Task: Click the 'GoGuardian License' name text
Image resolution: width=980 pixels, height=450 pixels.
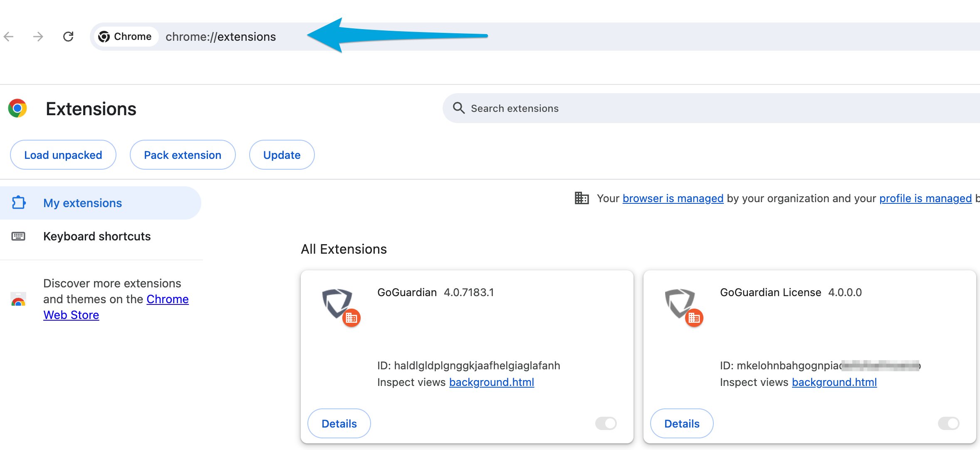Action: point(771,292)
